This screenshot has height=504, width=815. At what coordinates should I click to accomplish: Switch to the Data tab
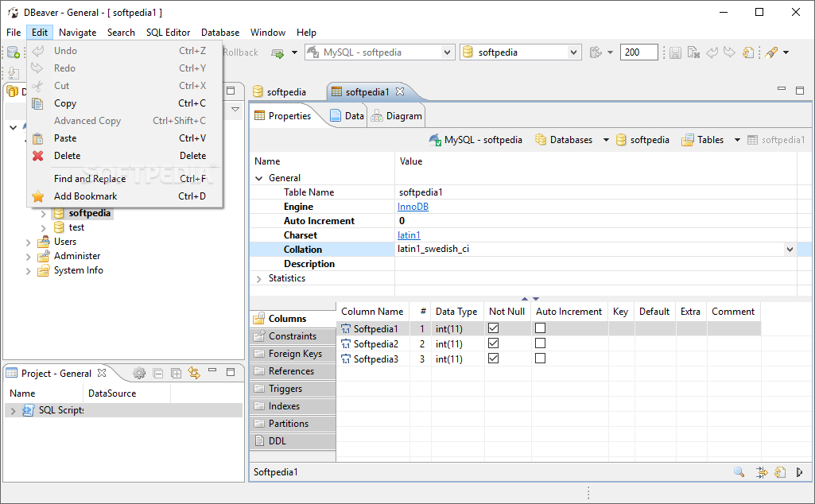click(x=347, y=116)
